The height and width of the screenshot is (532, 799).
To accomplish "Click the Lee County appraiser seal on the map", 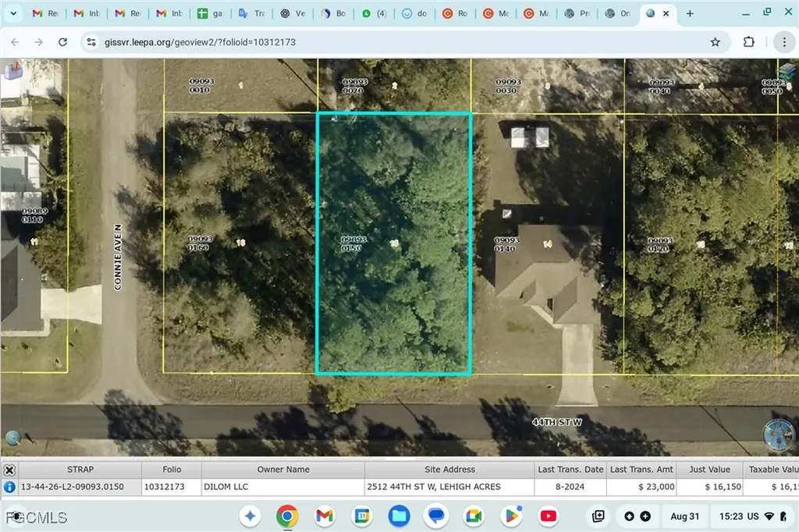I will coord(777,434).
